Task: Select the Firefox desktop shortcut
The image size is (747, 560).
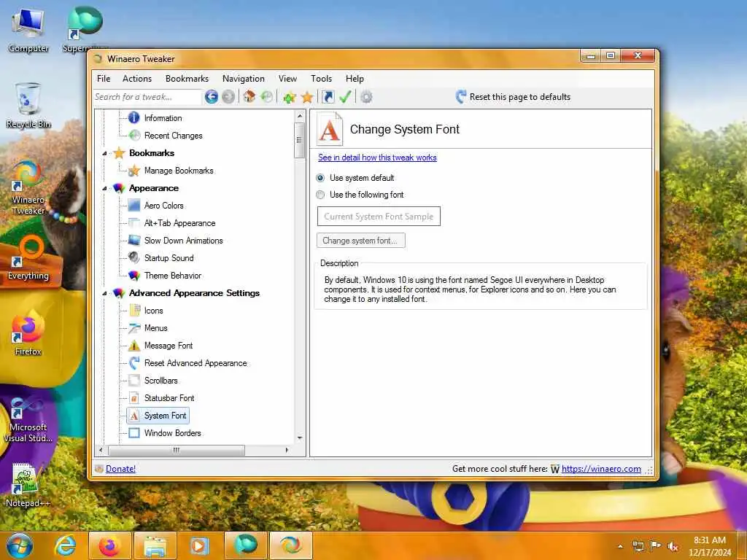Action: point(28,333)
